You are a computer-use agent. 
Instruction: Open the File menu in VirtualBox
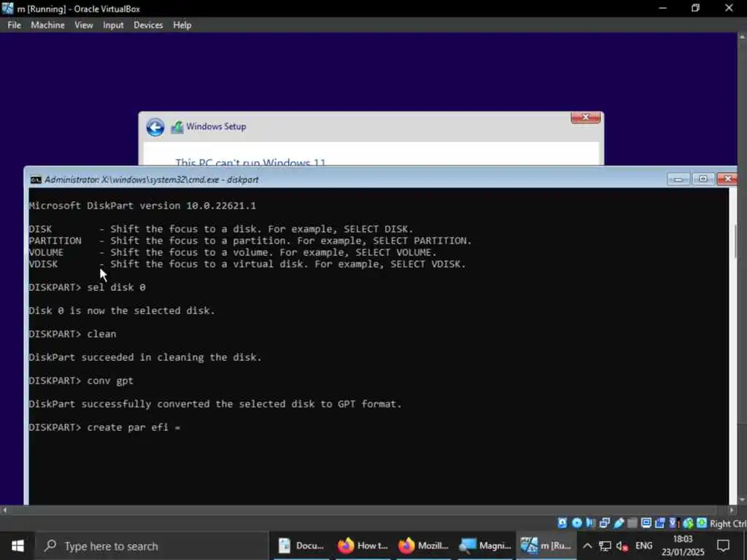click(x=15, y=26)
